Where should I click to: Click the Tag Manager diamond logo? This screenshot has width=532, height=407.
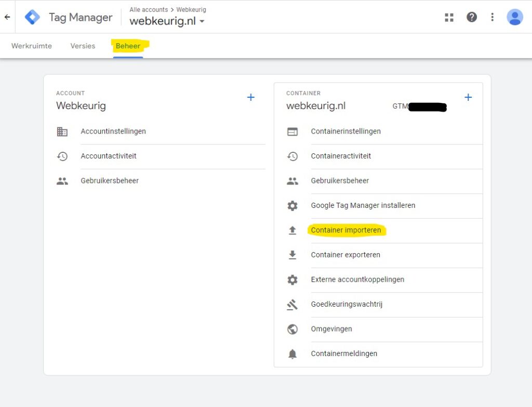pyautogui.click(x=33, y=17)
